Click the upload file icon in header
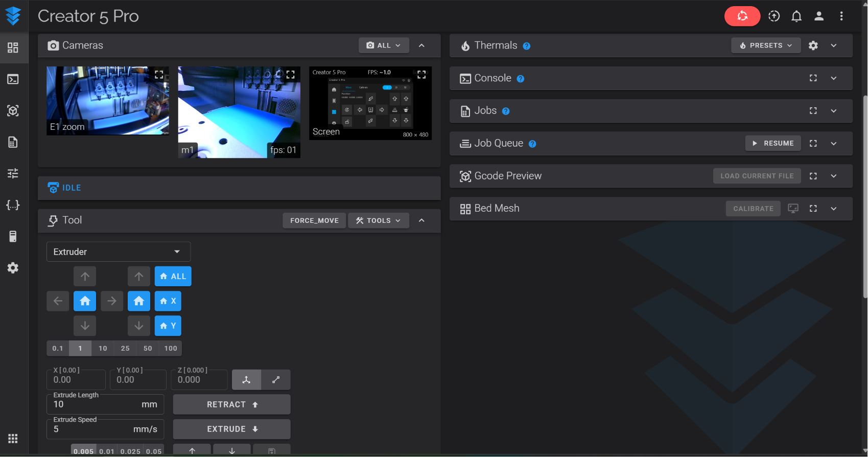Image resolution: width=868 pixels, height=457 pixels. (x=774, y=16)
